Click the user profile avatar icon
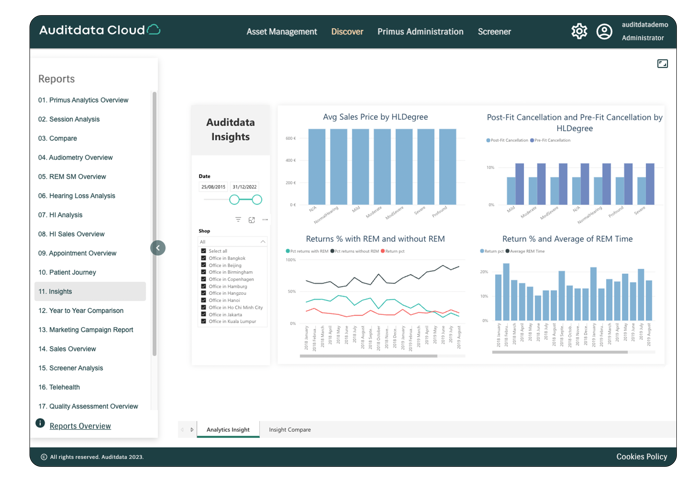The width and height of the screenshot is (700, 478). 604,31
